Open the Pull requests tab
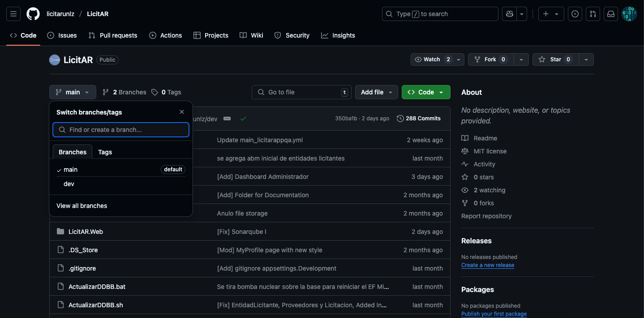 (113, 35)
